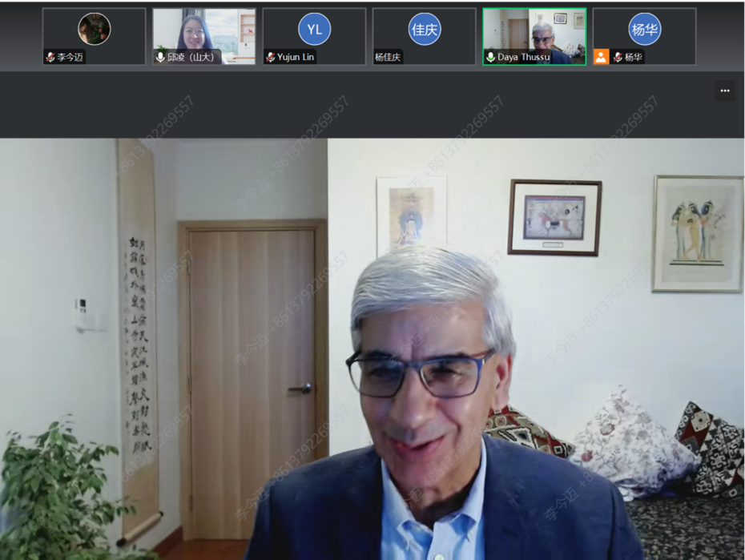Click the 杨华 name label

click(633, 58)
